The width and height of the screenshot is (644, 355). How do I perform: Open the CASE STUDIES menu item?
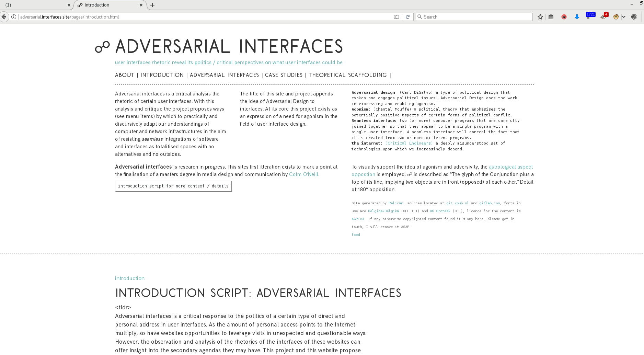click(284, 75)
